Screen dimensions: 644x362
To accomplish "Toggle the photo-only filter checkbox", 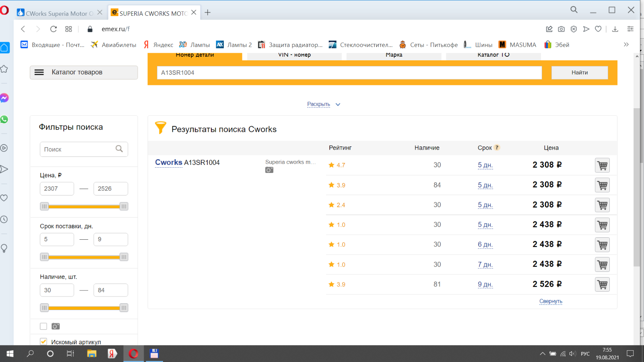I will click(x=43, y=326).
